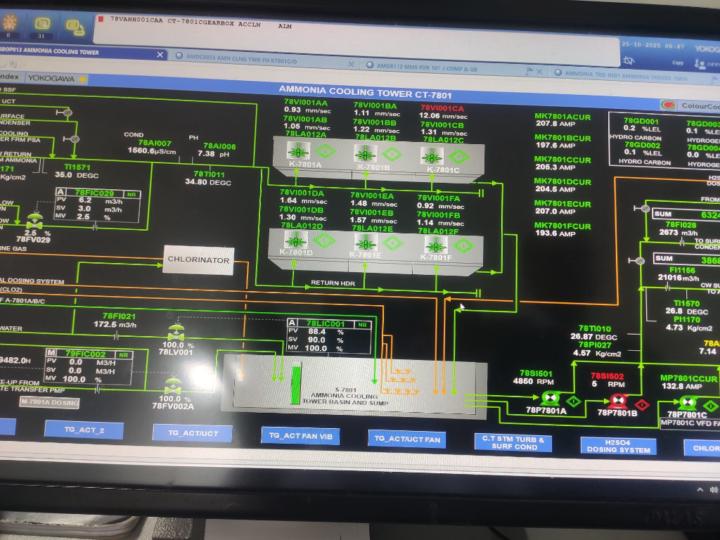Open the TG_ACT FAN VIB graphic
720x540 pixels.
tap(300, 436)
